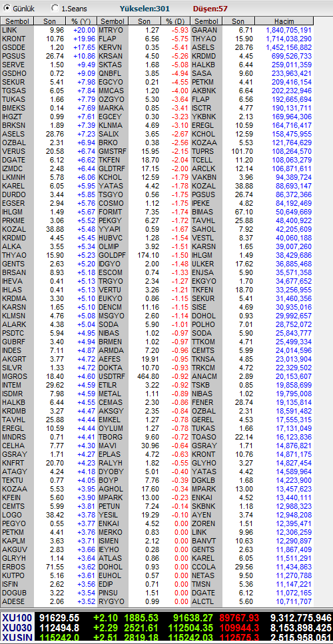Viewport: 333px width, 644px height.
Task: Select GARAN in the volume list
Action: (x=202, y=30)
